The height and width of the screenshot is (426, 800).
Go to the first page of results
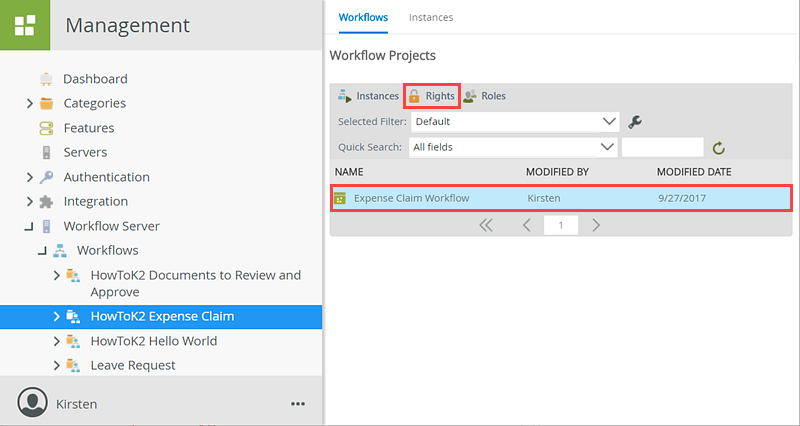[486, 225]
